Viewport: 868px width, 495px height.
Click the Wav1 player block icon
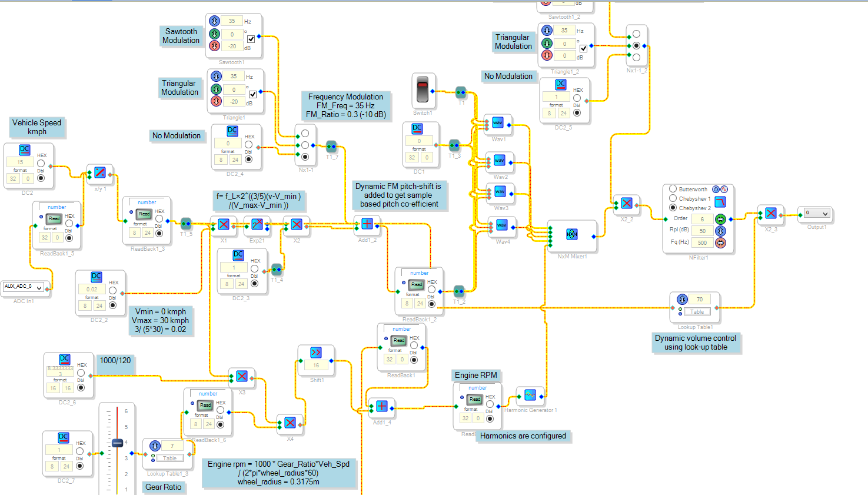point(498,123)
